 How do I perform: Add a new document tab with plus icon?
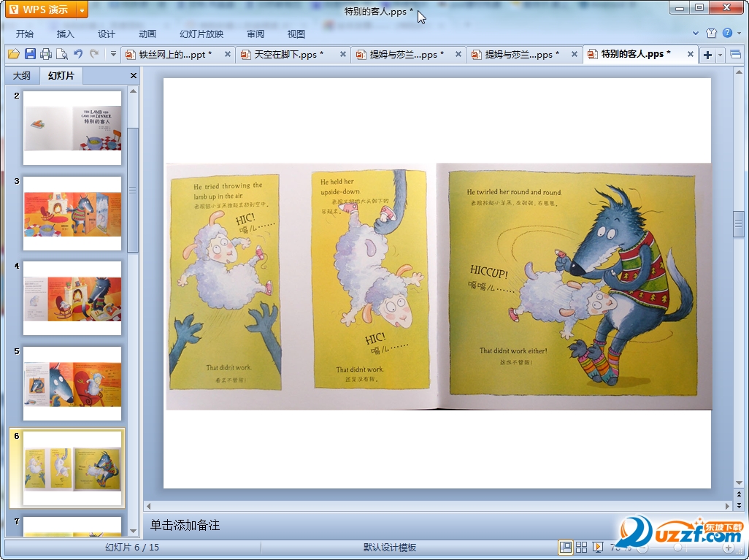click(x=707, y=55)
